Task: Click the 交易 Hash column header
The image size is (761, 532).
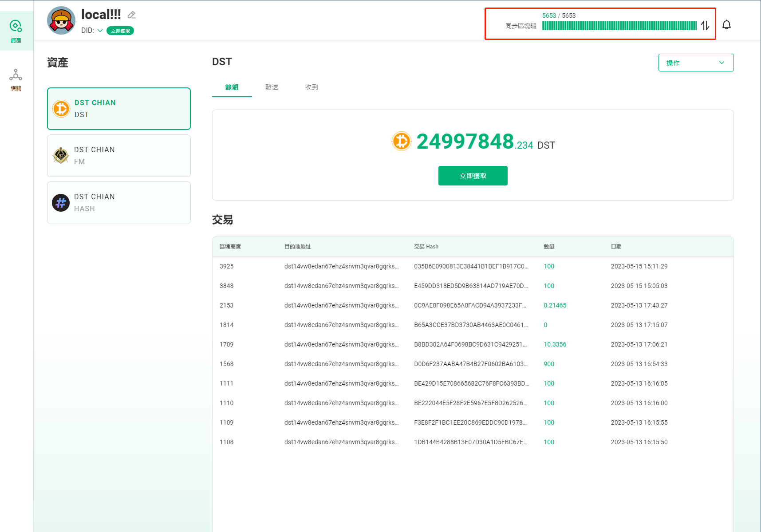Action: click(x=426, y=247)
